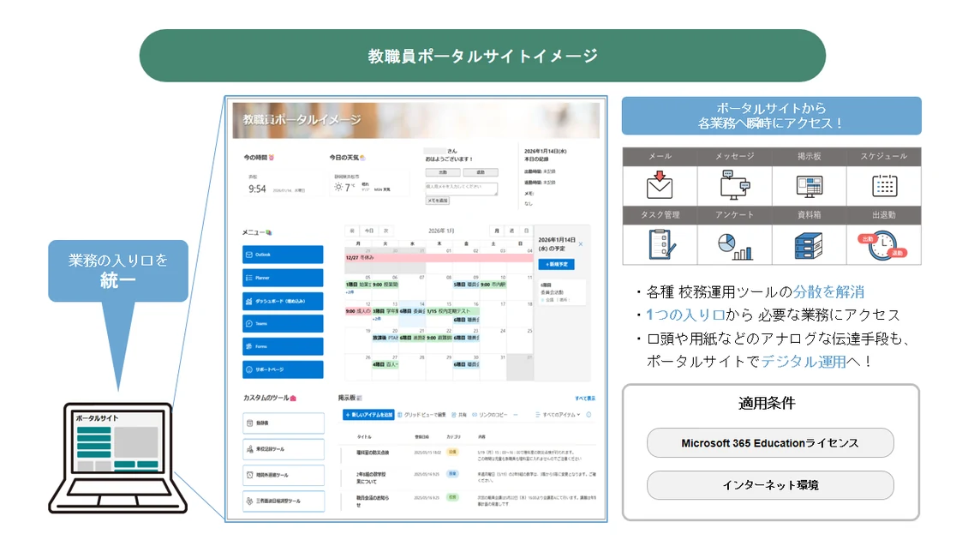
Task: Click the タスク管理 checklist icon
Action: coord(661,244)
